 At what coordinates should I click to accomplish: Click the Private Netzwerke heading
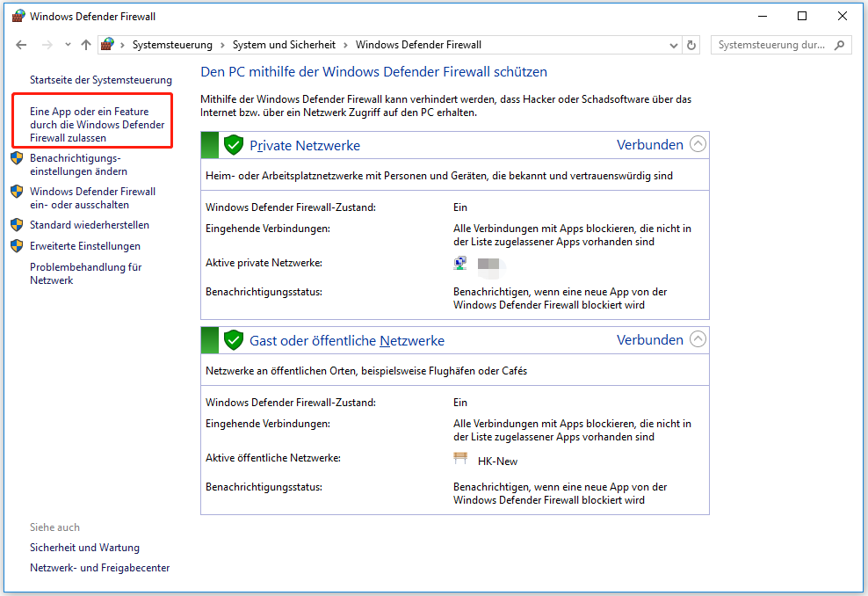pos(305,146)
